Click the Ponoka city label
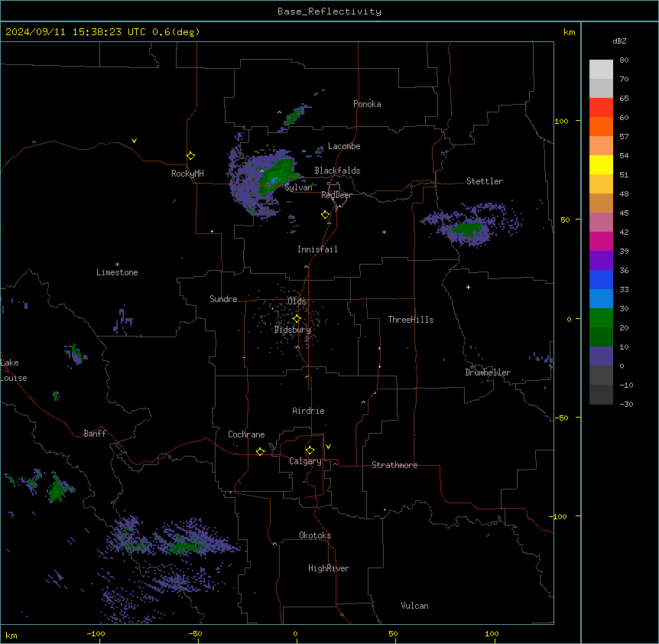 tap(367, 104)
